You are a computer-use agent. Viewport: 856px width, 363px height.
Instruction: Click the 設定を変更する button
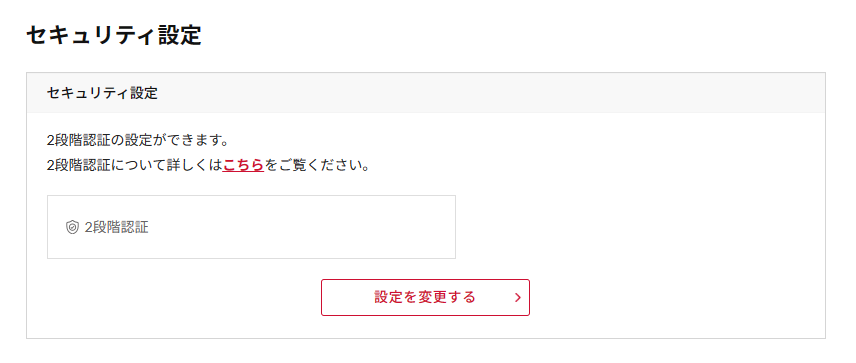425,297
